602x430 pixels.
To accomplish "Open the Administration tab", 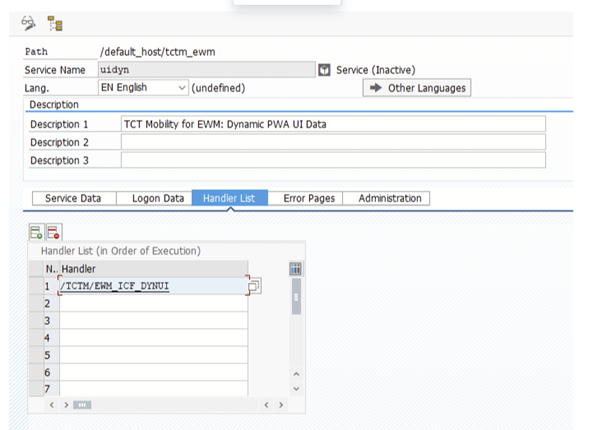I will (x=389, y=198).
